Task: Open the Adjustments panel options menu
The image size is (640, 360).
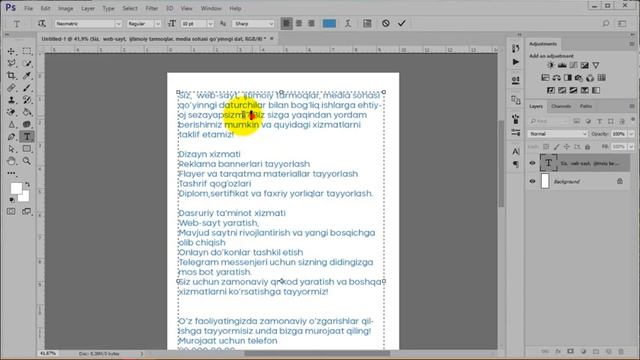Action: (632, 44)
